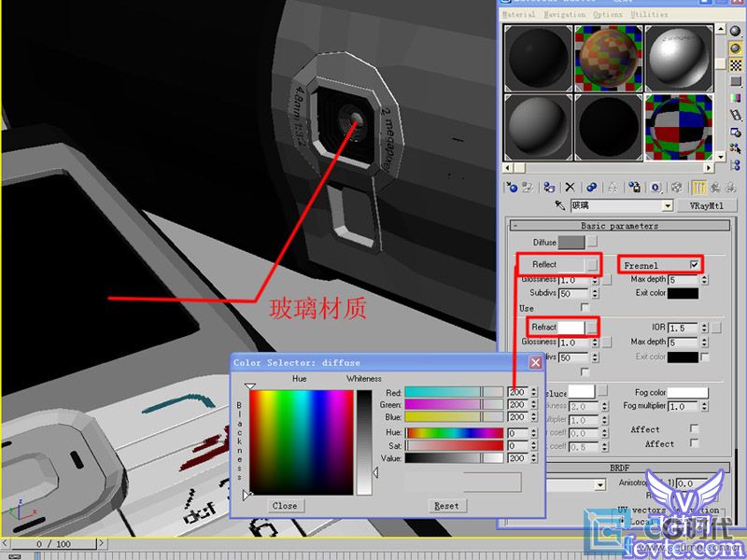Viewport: 747px width, 560px height.
Task: Click the Make Preview film icon
Action: tap(736, 115)
